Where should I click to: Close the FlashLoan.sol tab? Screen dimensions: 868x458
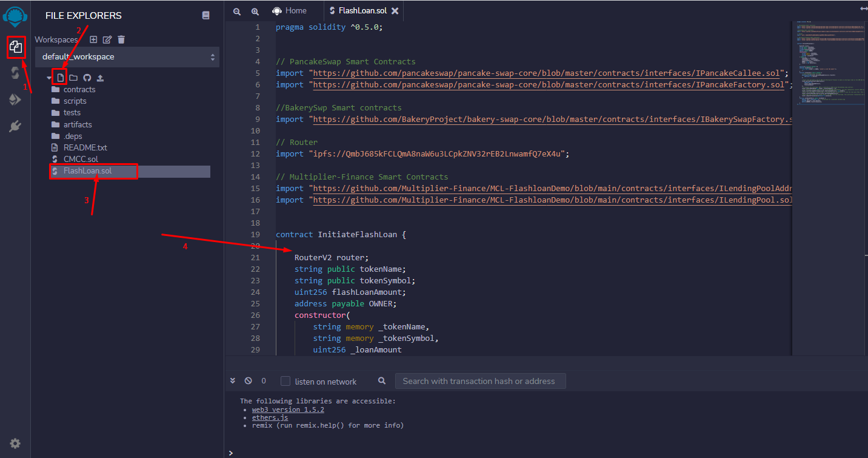pyautogui.click(x=395, y=11)
